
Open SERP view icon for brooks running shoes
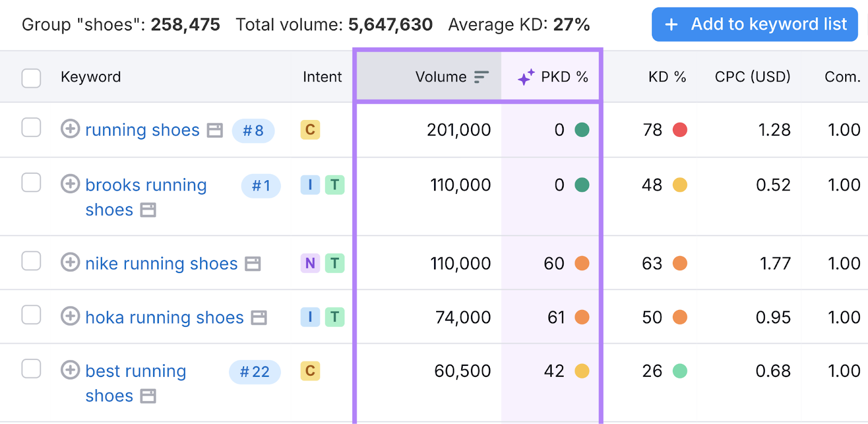point(148,210)
